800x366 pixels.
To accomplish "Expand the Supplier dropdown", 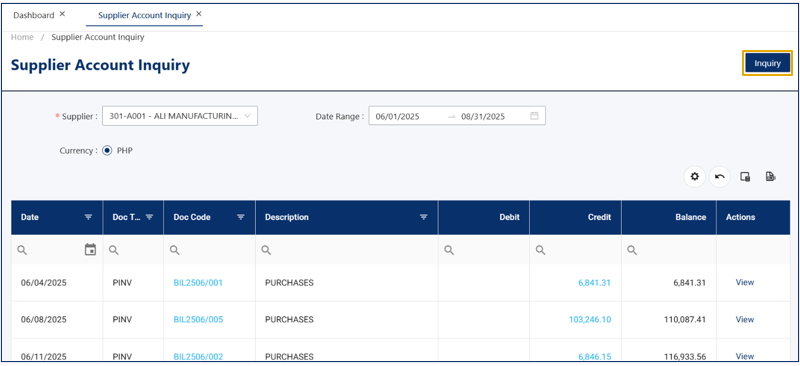I will tap(180, 116).
